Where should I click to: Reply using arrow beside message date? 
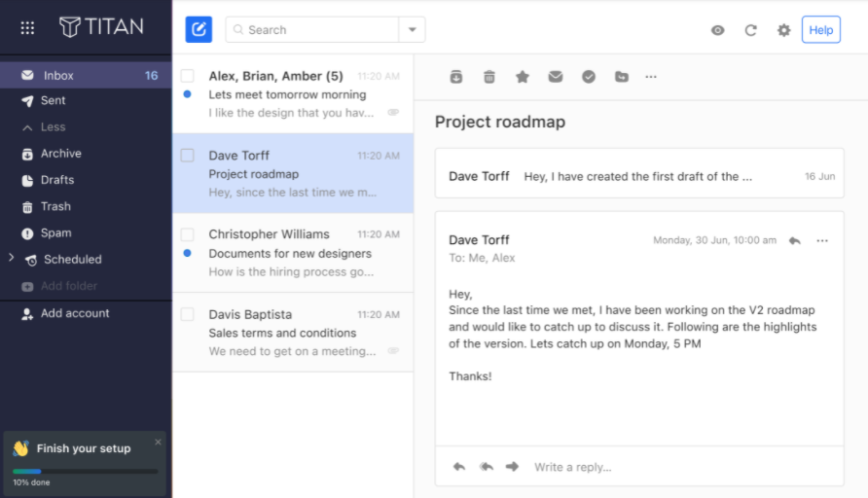[x=795, y=240]
